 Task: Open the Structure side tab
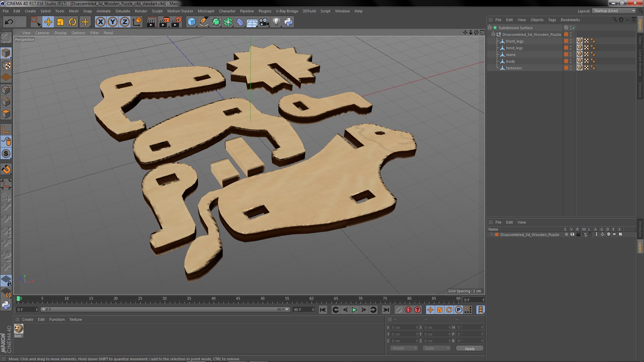click(640, 89)
